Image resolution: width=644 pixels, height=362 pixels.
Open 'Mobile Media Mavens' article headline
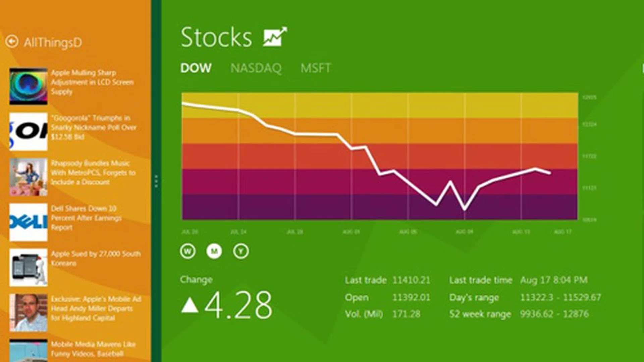point(93,349)
